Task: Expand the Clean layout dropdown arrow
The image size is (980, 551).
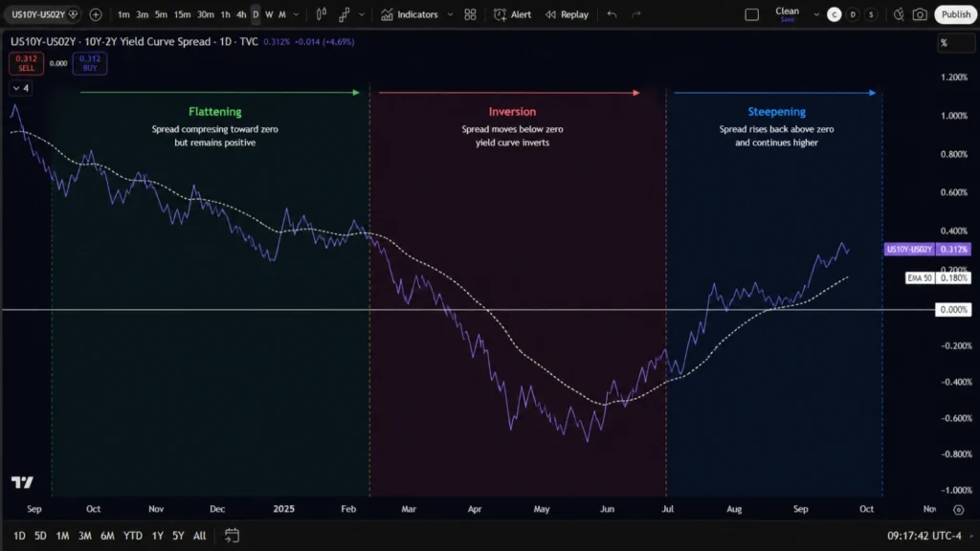Action: 816,14
